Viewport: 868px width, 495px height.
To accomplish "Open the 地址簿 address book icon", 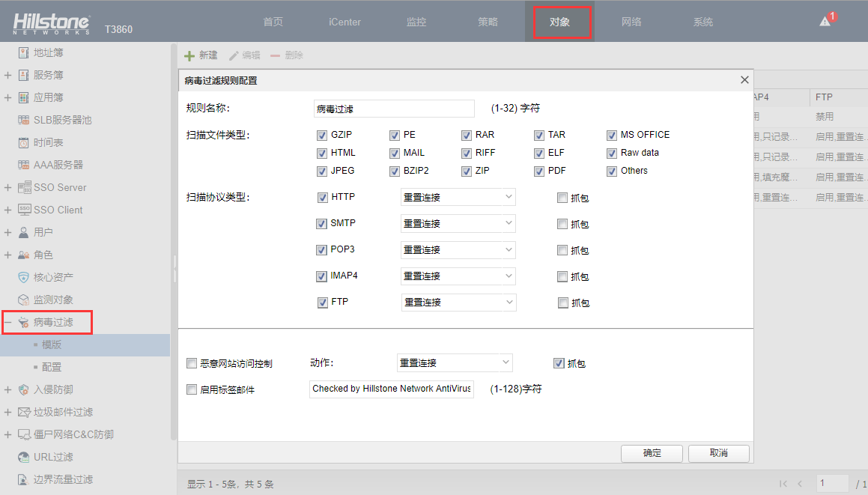I will [23, 52].
